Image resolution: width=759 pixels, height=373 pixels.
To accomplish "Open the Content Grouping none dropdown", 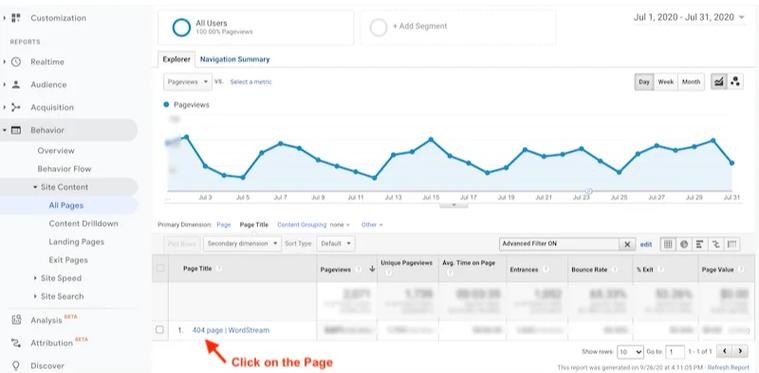I will pyautogui.click(x=339, y=225).
